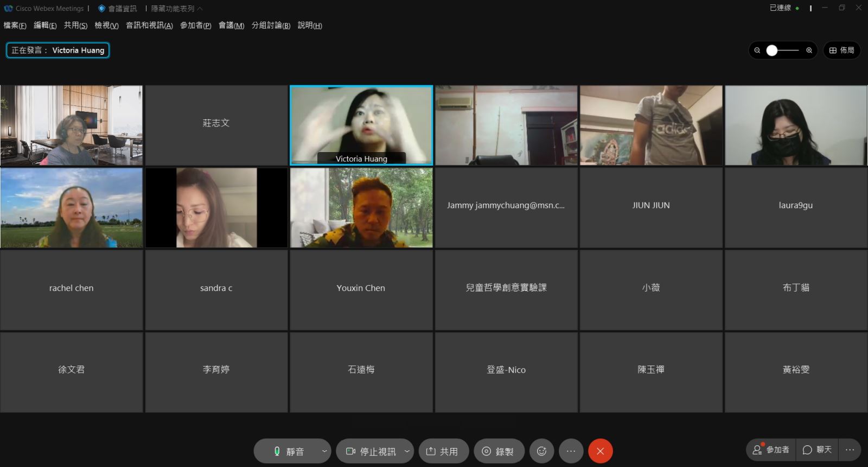
Task: Select the 李育婷 participant tile
Action: 216,372
